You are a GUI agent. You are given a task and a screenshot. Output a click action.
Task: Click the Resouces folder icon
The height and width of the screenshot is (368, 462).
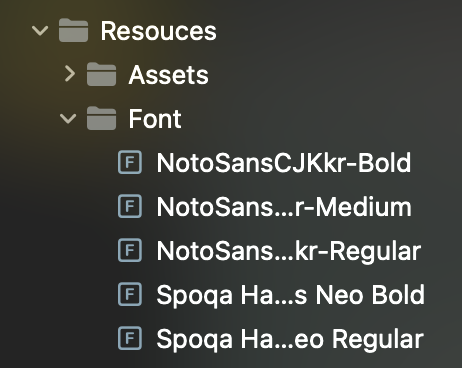[x=73, y=30]
